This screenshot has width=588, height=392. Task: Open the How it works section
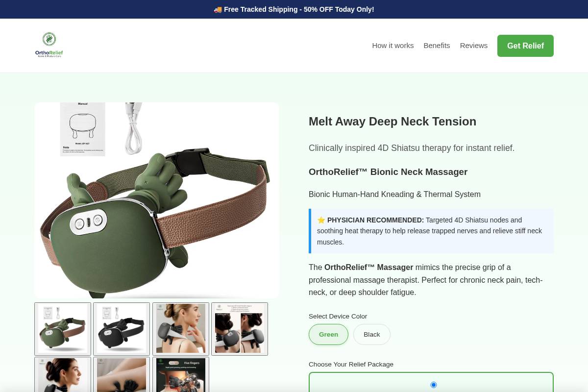coord(392,45)
